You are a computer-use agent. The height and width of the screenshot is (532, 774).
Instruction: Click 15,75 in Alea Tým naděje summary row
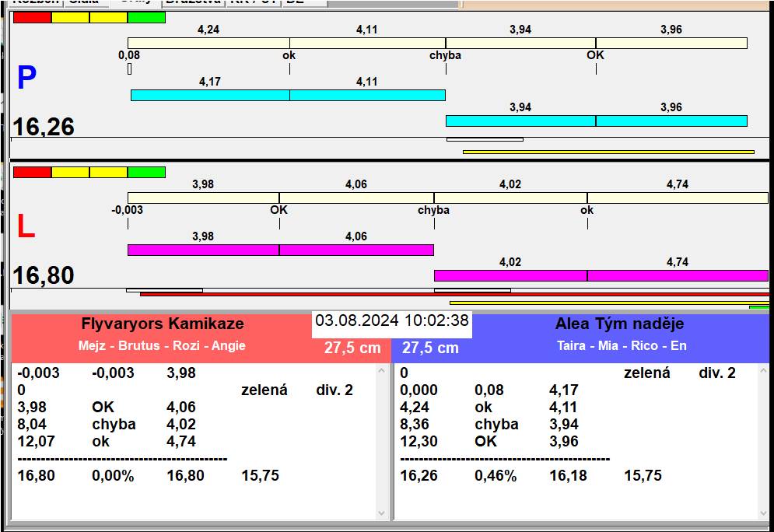click(x=643, y=475)
